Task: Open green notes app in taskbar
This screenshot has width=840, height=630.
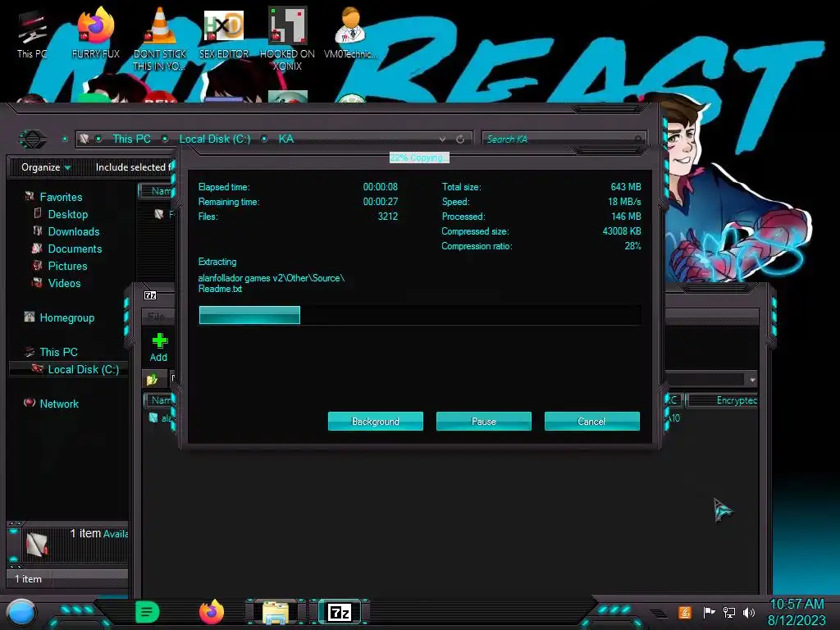Action: pyautogui.click(x=147, y=612)
